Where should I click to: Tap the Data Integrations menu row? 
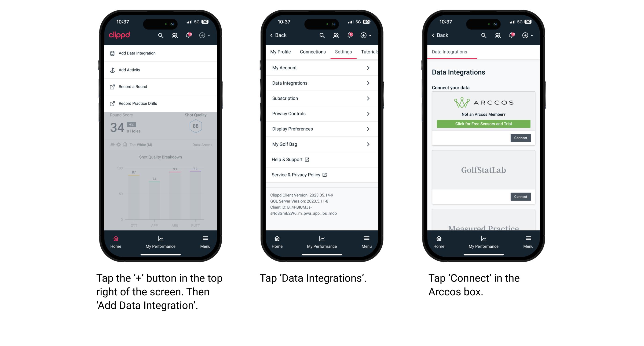tap(320, 83)
